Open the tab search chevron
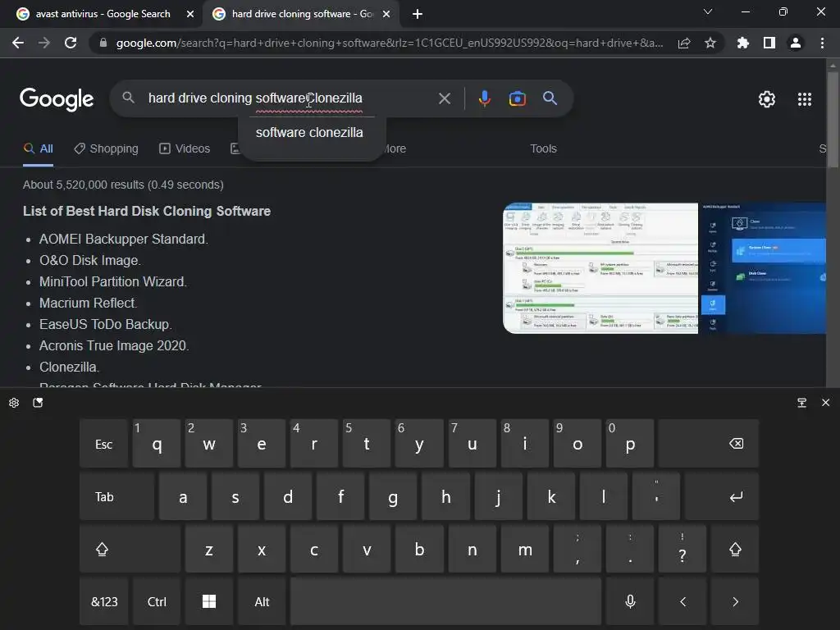The width and height of the screenshot is (840, 630). pos(708,11)
